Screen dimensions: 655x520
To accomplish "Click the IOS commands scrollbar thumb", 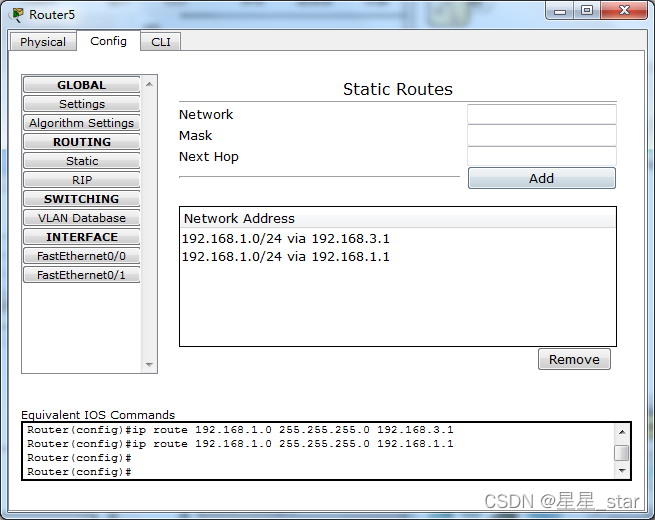I will point(622,453).
